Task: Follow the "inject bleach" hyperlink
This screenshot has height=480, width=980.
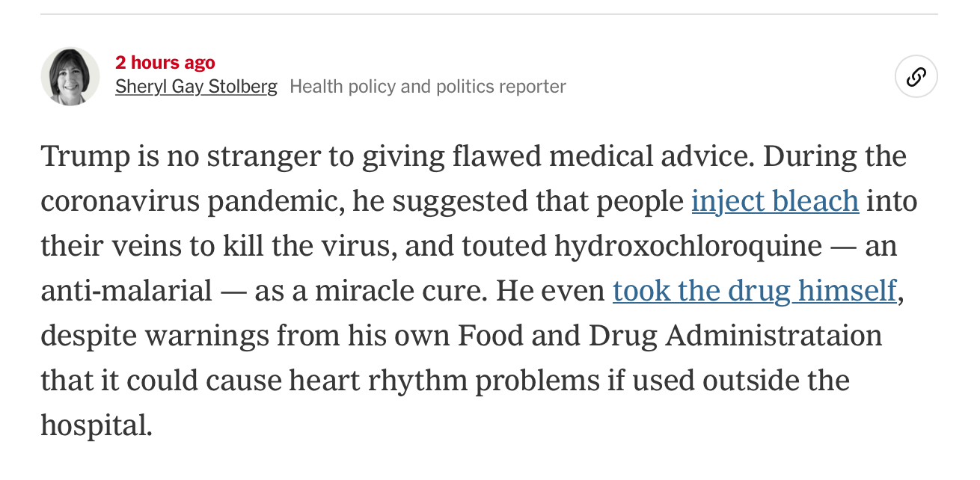Action: point(775,202)
